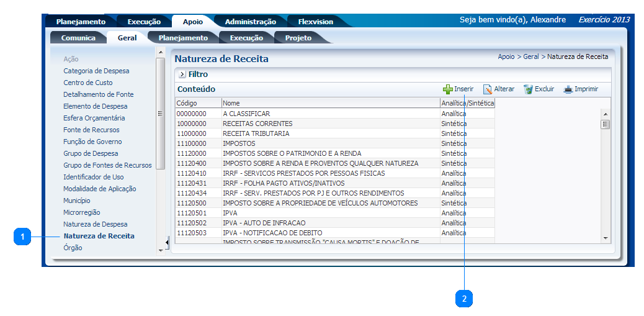
Task: Expand the Filtro panel
Action: point(182,74)
